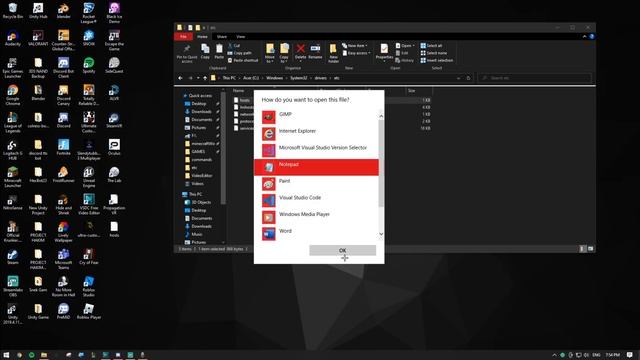Select the Blender desktop shortcut
The width and height of the screenshot is (640, 360).
63,11
